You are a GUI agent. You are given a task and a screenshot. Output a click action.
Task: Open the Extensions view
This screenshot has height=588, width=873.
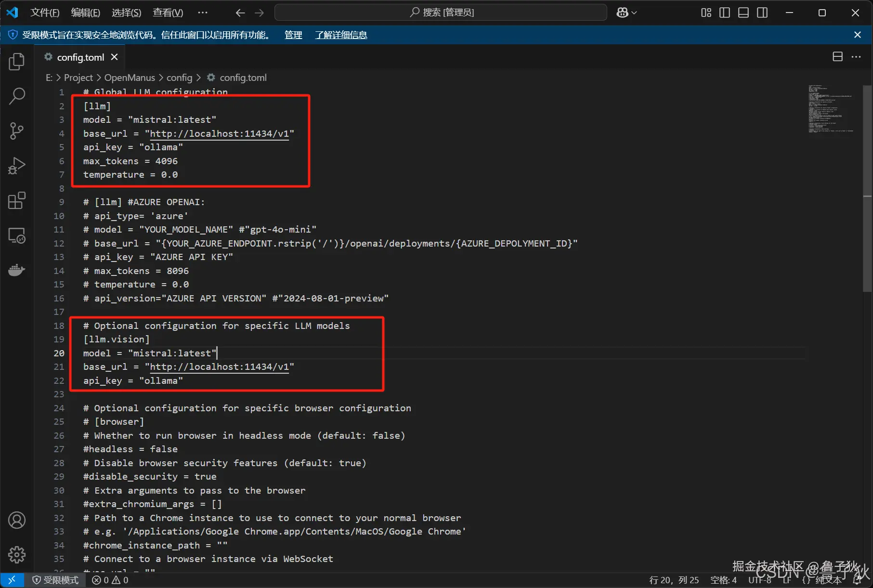[x=17, y=200]
